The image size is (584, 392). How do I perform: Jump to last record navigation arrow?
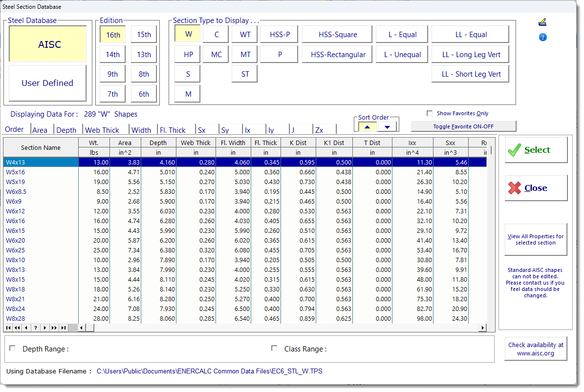64,328
